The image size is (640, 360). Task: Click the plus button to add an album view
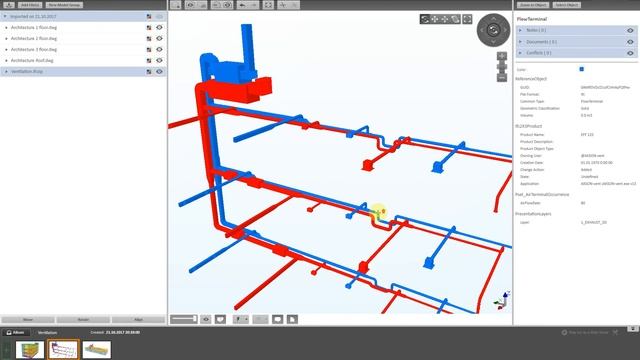(6, 350)
